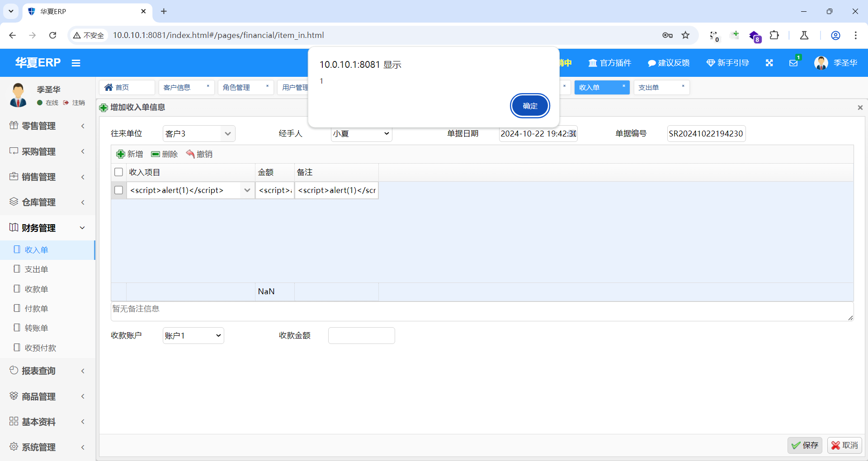This screenshot has width=868, height=461.
Task: Expand the 基本资料 menu
Action: point(47,422)
